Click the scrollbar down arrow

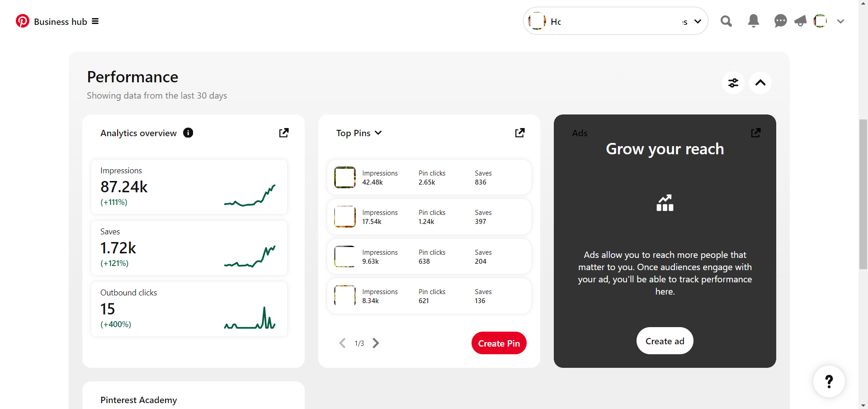coord(863,405)
